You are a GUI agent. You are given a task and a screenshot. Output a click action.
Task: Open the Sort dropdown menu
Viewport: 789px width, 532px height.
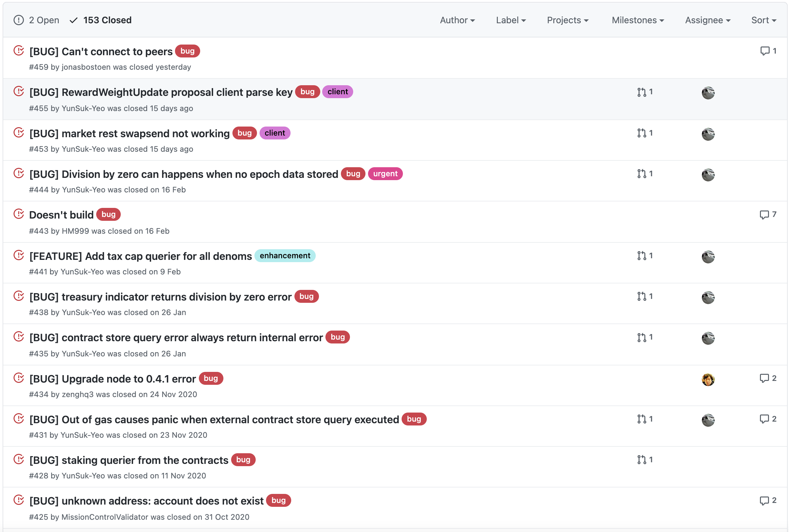pos(763,20)
